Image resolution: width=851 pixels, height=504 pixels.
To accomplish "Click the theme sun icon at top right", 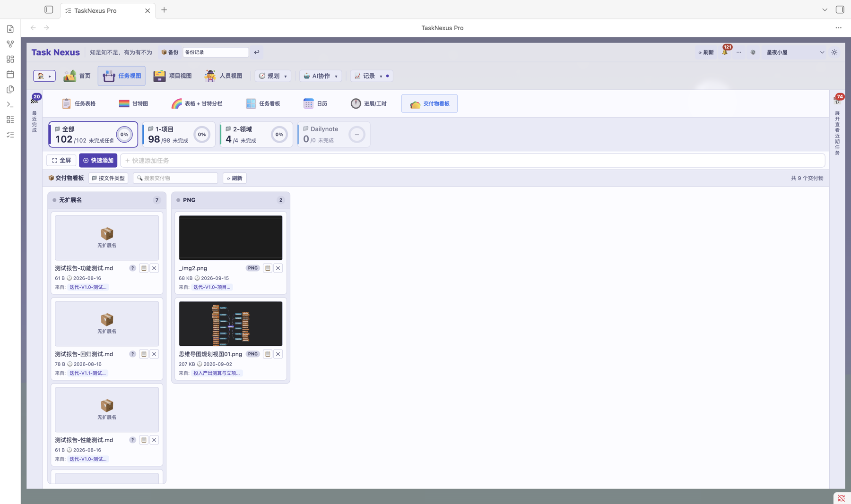I will 834,52.
